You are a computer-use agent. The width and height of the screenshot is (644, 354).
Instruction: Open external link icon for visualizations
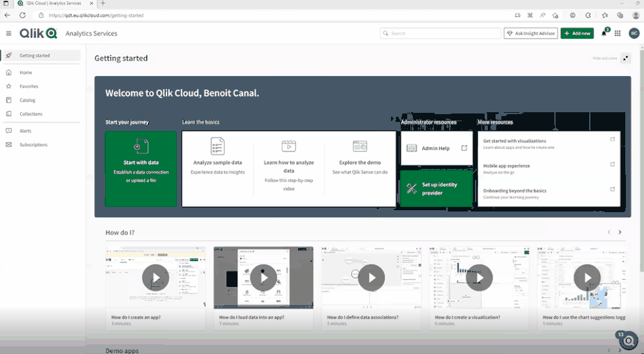[x=612, y=139]
